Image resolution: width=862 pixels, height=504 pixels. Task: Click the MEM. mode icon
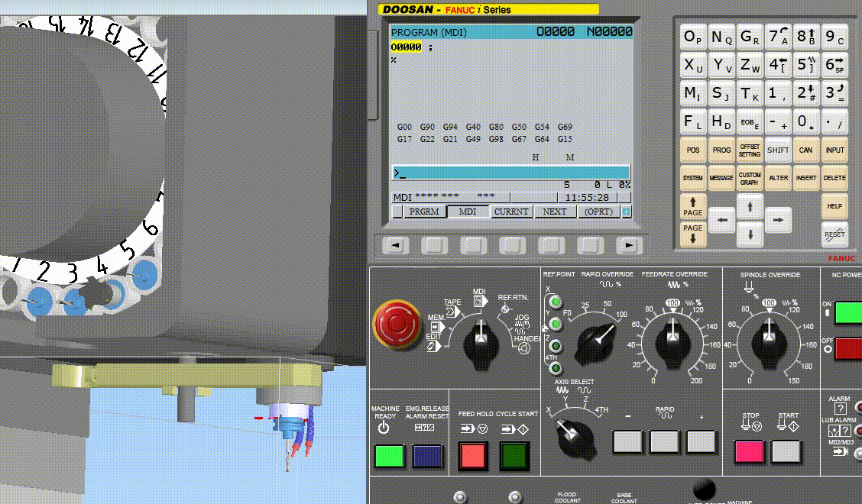(x=438, y=328)
